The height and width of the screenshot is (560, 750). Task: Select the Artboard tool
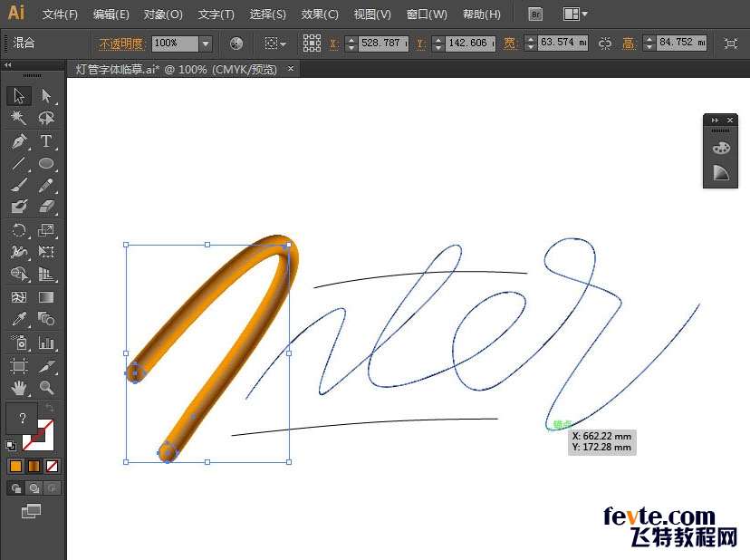[19, 367]
